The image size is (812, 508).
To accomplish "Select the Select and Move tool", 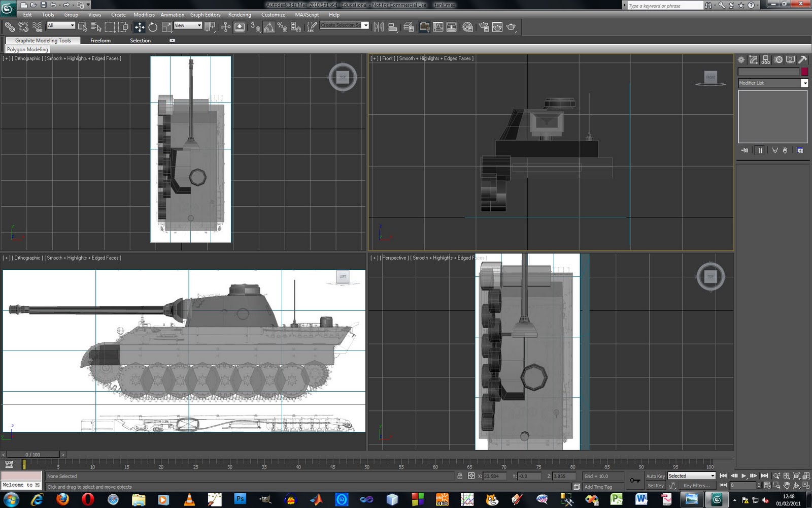I will click(139, 27).
